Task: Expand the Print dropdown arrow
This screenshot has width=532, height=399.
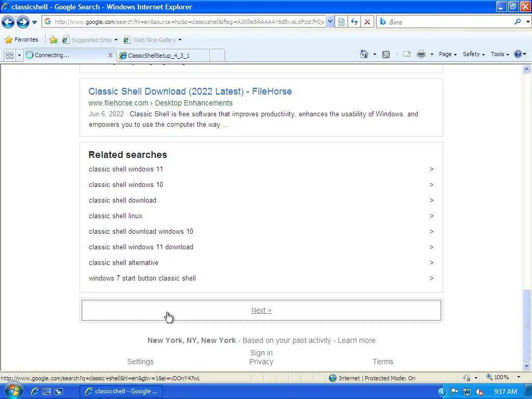Action: click(x=432, y=54)
